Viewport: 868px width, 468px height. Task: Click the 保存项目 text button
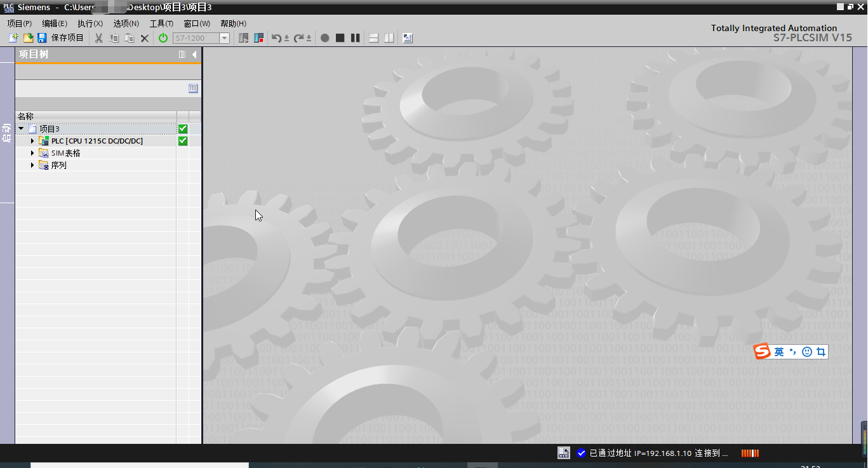click(x=67, y=38)
